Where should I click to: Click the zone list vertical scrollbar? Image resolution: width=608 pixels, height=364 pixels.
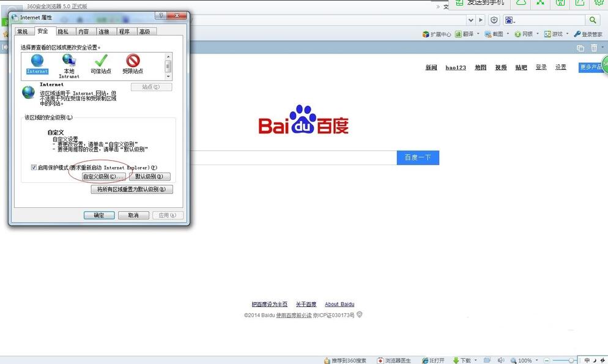(168, 66)
